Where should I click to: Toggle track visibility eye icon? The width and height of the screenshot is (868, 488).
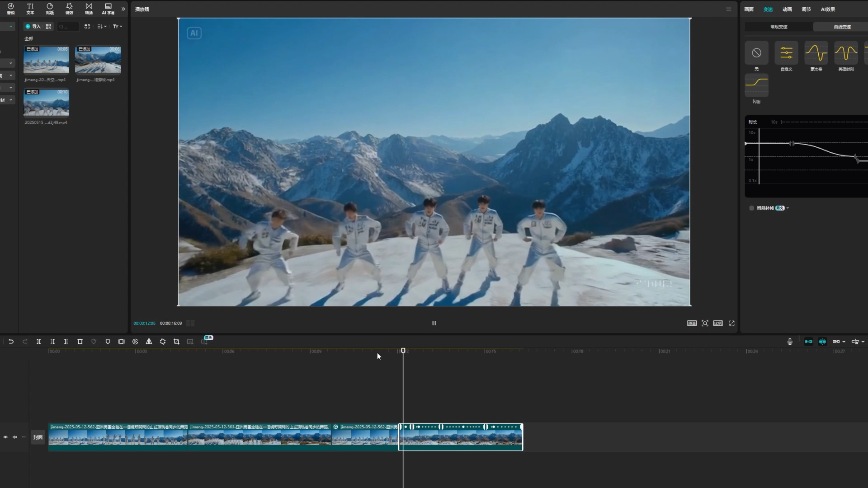(x=5, y=437)
